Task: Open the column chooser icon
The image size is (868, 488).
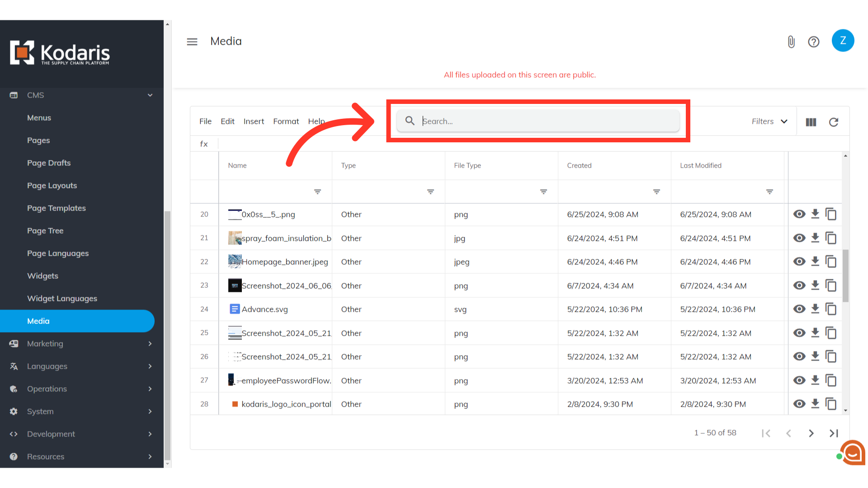Action: 811,122
